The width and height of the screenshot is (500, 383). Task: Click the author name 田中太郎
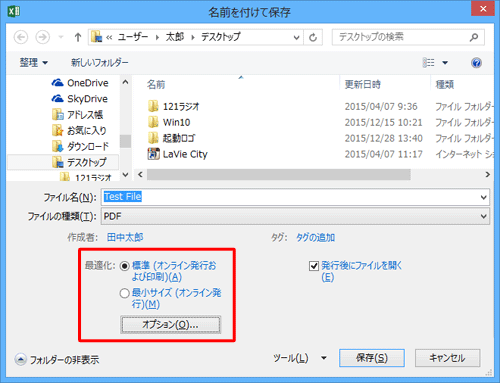[125, 237]
